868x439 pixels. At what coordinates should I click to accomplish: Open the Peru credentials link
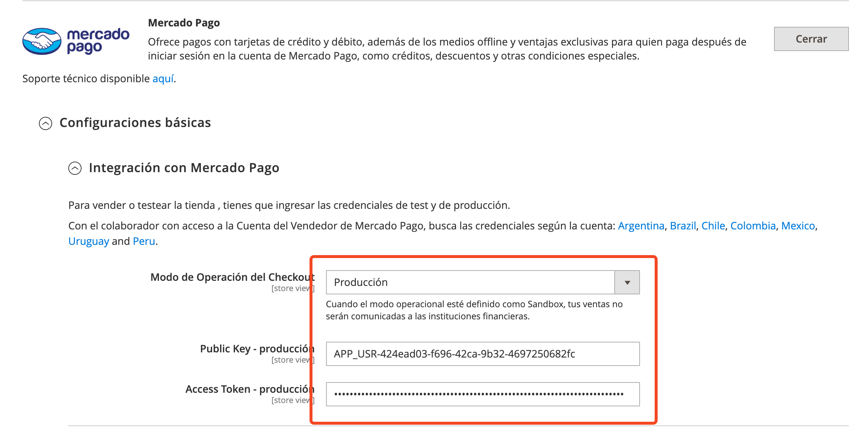144,241
